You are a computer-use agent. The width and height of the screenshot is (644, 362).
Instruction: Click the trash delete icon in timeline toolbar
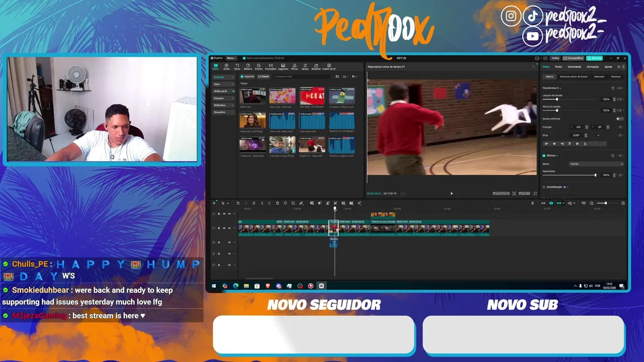tap(277, 203)
